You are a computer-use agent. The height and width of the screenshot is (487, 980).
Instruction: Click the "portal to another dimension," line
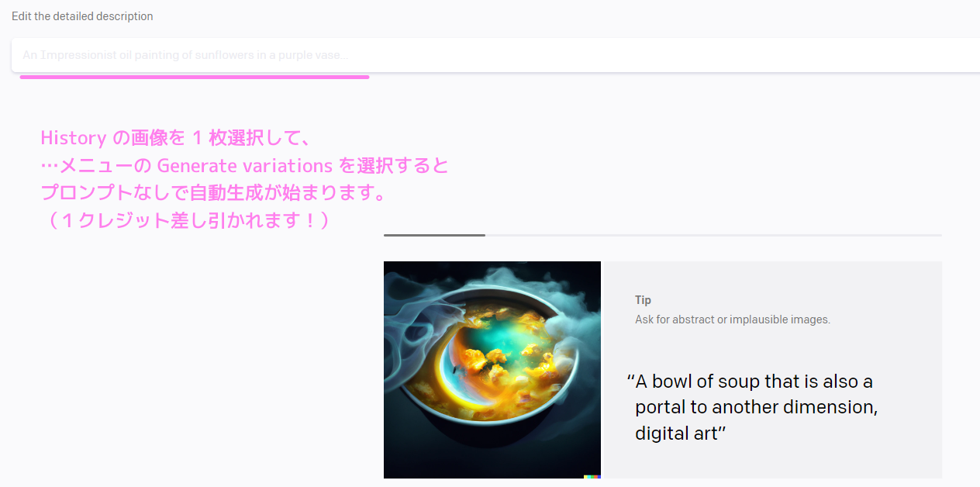(756, 407)
